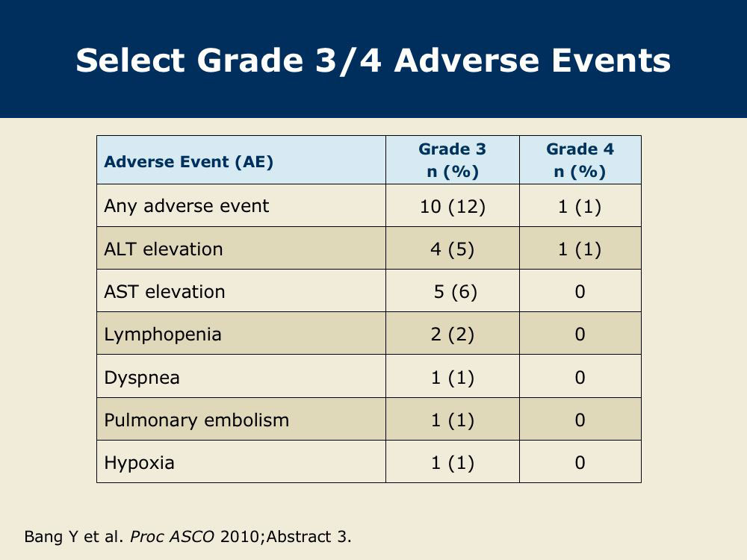Select Grade 4 zero for Pulmonary embolism

[x=580, y=420]
